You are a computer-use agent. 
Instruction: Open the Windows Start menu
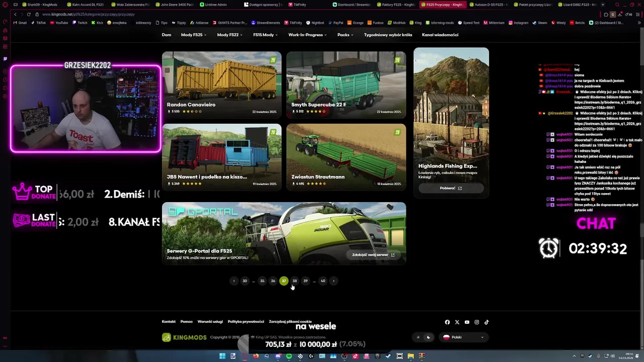click(x=222, y=356)
